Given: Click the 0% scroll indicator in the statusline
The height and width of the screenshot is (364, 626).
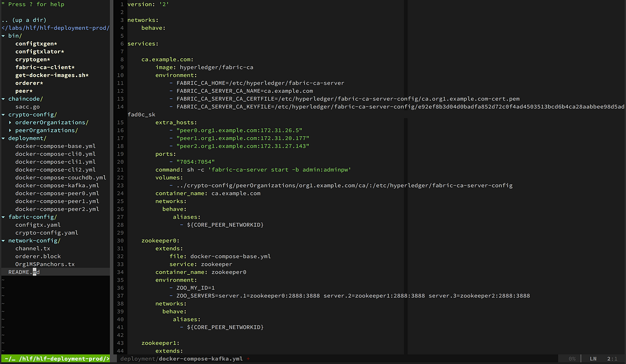Looking at the screenshot, I should [x=572, y=359].
